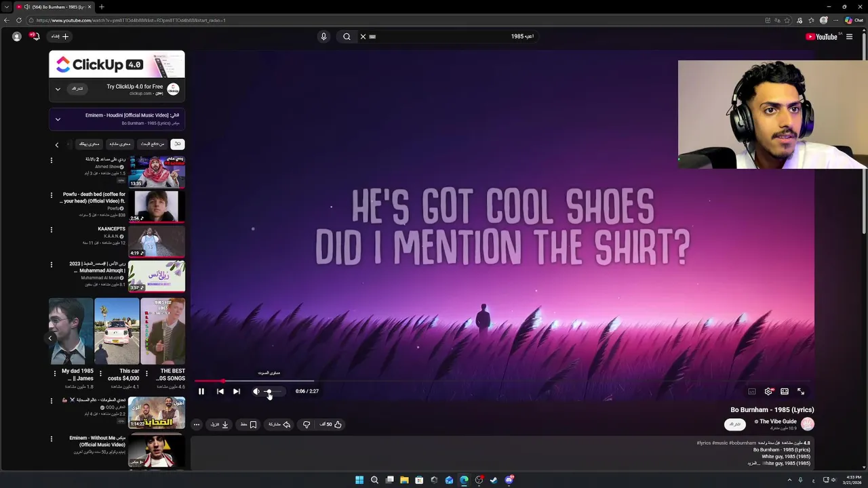Viewport: 868px width, 488px height.
Task: Share the Bo Burnham video
Action: [x=279, y=424]
